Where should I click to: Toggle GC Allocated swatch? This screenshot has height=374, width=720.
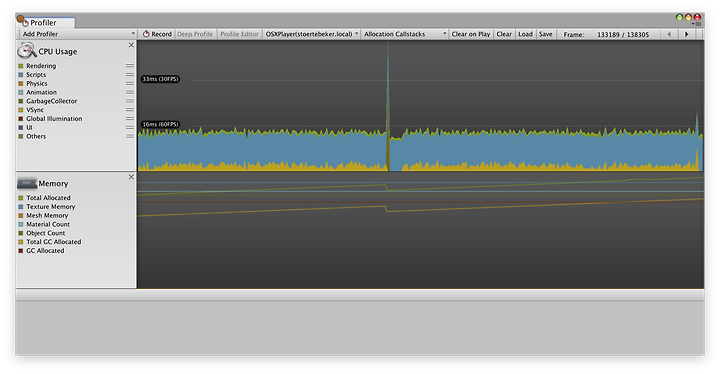[x=21, y=251]
